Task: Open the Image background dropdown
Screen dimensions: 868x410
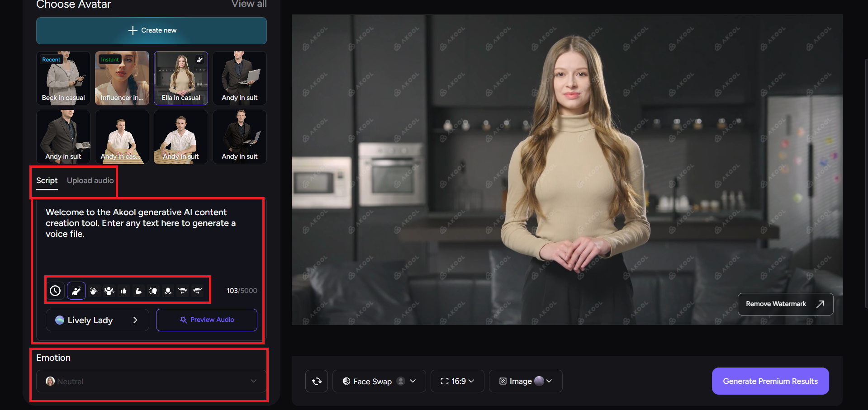Action: point(525,381)
